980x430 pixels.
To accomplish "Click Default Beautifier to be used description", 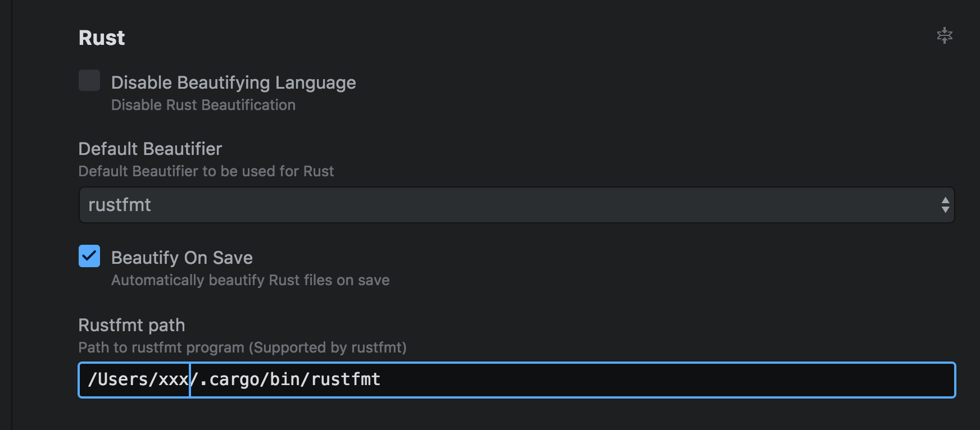I will tap(206, 171).
